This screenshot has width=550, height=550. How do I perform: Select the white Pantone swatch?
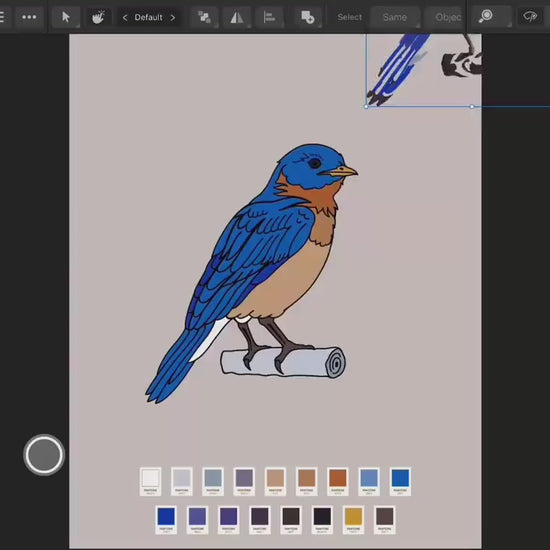coord(150,482)
